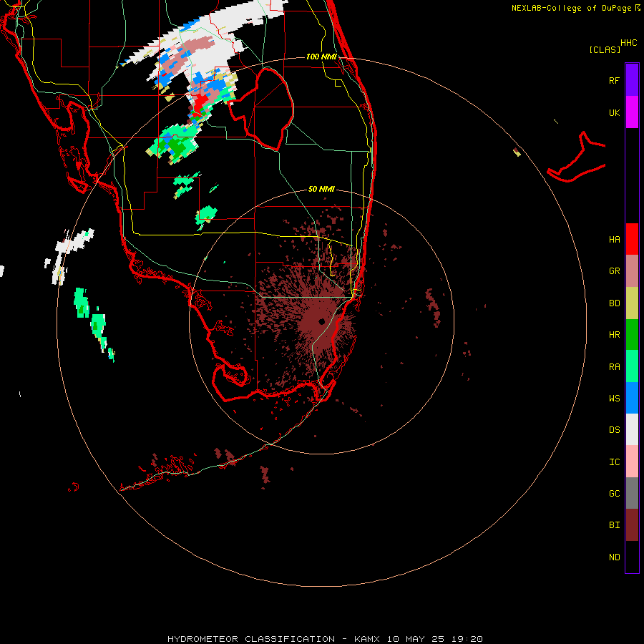Viewport: 644px width, 644px height.
Task: Click the 100 NMI range ring label
Action: (x=321, y=57)
